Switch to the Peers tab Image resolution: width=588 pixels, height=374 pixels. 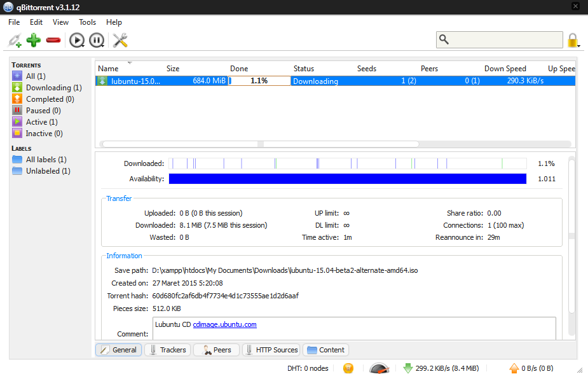coord(216,350)
